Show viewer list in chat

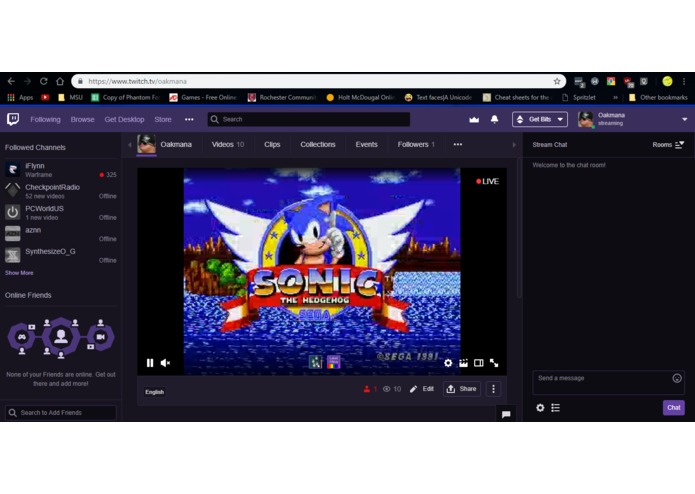[555, 408]
